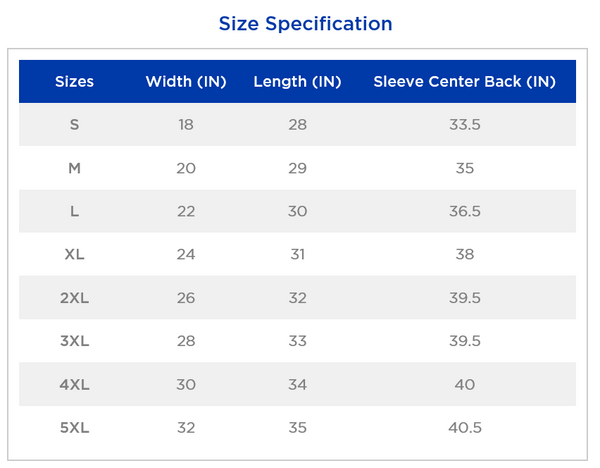Select the M size row label

pos(74,168)
